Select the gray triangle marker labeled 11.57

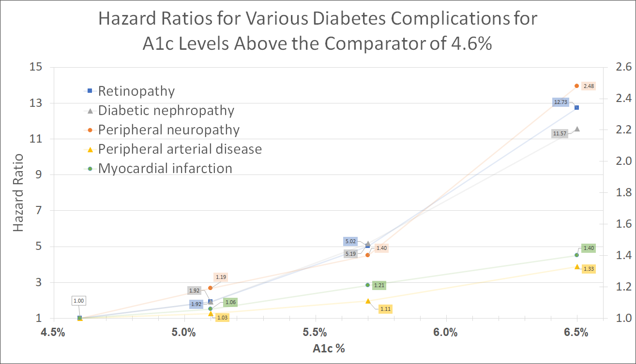tap(576, 129)
